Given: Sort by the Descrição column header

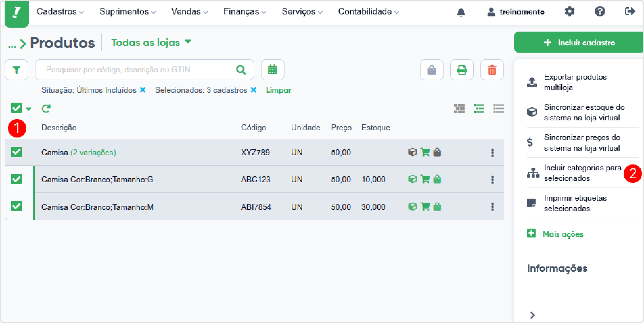Looking at the screenshot, I should [59, 128].
